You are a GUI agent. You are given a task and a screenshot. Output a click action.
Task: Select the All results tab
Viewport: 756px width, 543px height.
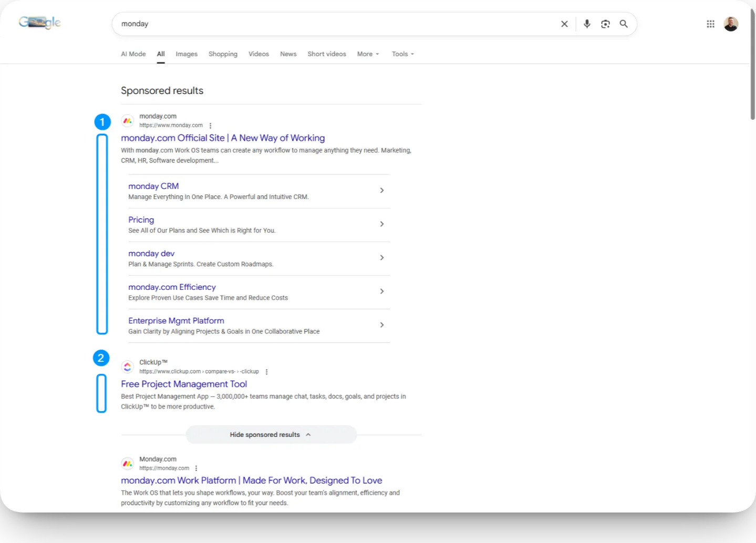161,54
